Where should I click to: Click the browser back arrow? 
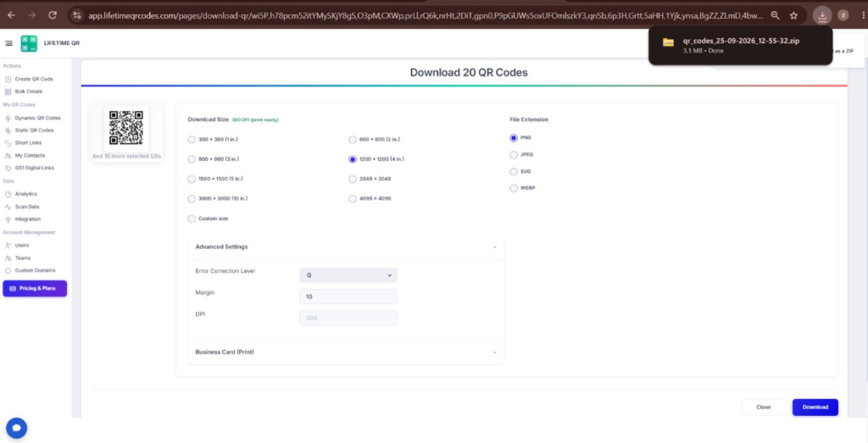pyautogui.click(x=11, y=15)
